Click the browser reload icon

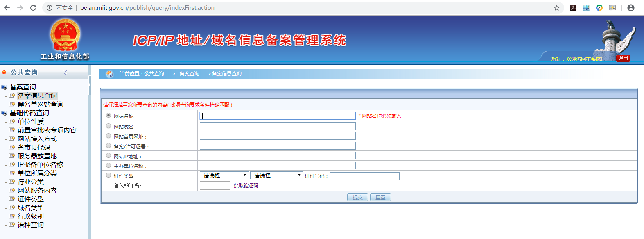[33, 8]
